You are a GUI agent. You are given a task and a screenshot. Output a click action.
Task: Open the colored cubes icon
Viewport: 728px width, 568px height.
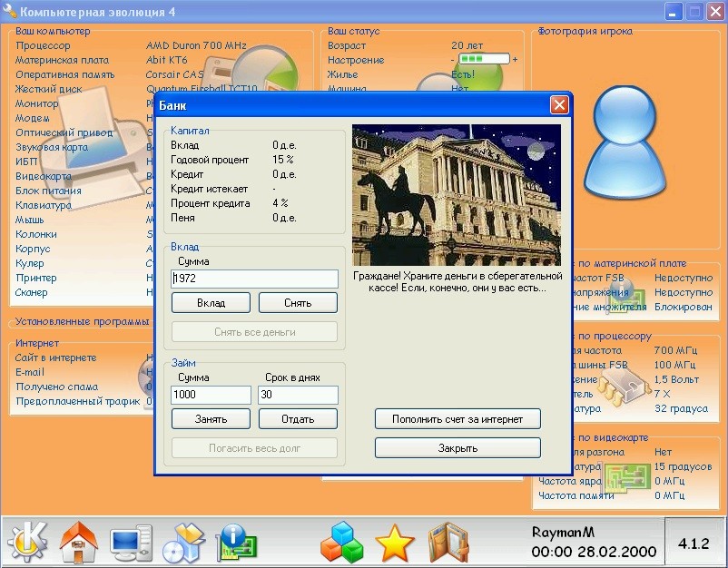(341, 542)
